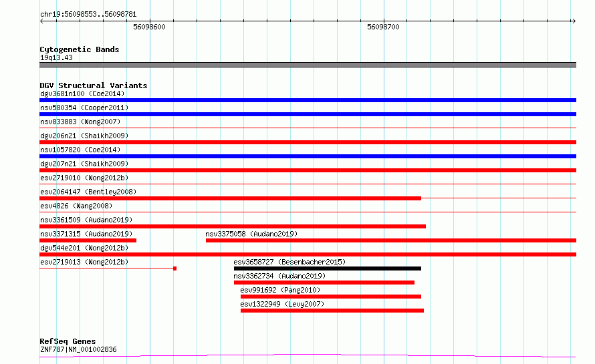Click the right arrow of the coordinate ruler

tap(574, 21)
